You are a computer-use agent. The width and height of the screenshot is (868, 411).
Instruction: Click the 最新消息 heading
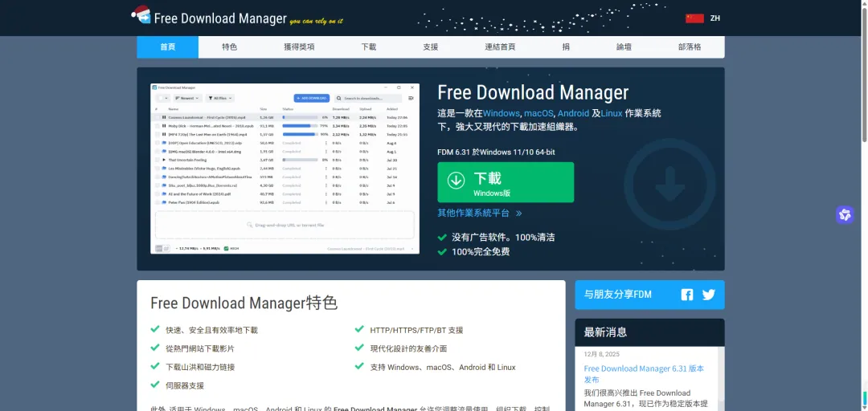[606, 332]
